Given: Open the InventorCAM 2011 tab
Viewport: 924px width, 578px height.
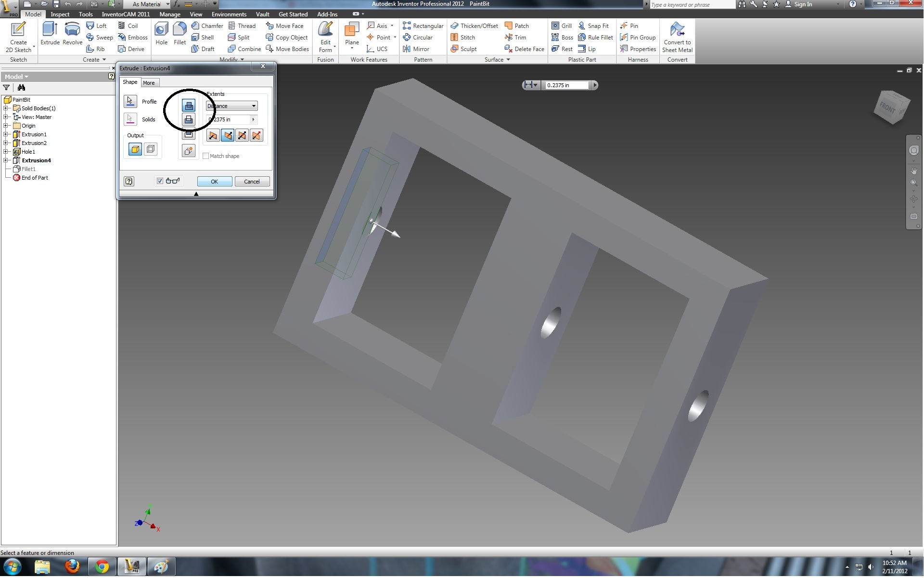Looking at the screenshot, I should [x=126, y=14].
